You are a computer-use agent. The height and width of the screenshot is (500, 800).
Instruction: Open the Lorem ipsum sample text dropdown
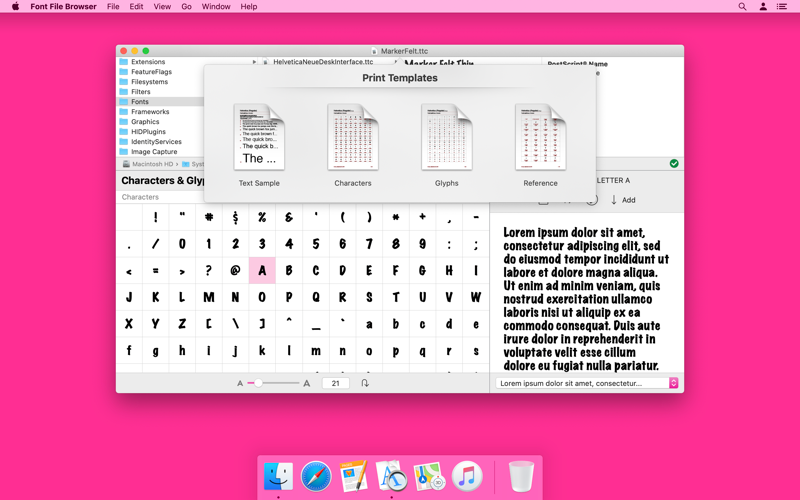(586, 383)
